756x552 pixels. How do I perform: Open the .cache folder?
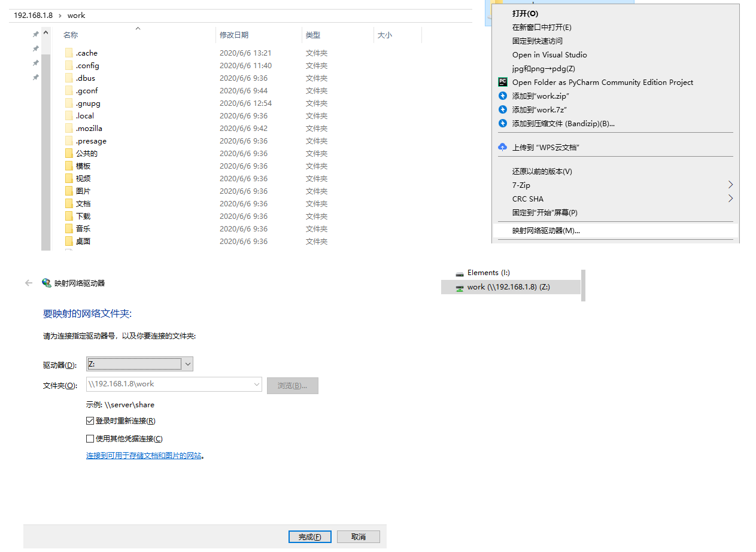click(86, 53)
